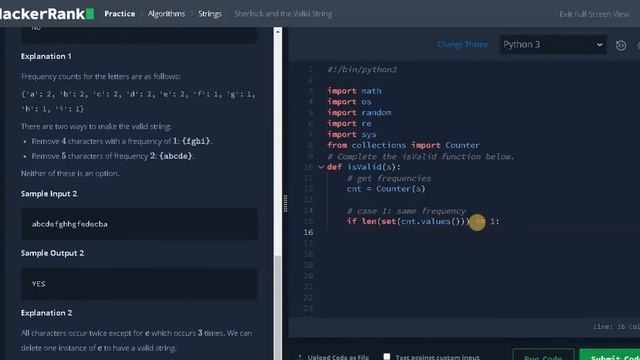
Task: Click the Explanation 2 heading
Action: tap(47, 313)
